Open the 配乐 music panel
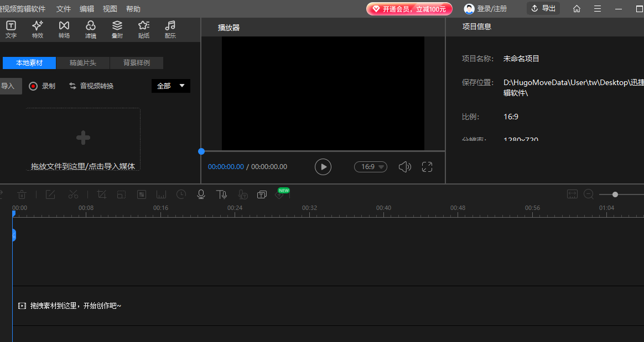The width and height of the screenshot is (644, 342). tap(170, 29)
